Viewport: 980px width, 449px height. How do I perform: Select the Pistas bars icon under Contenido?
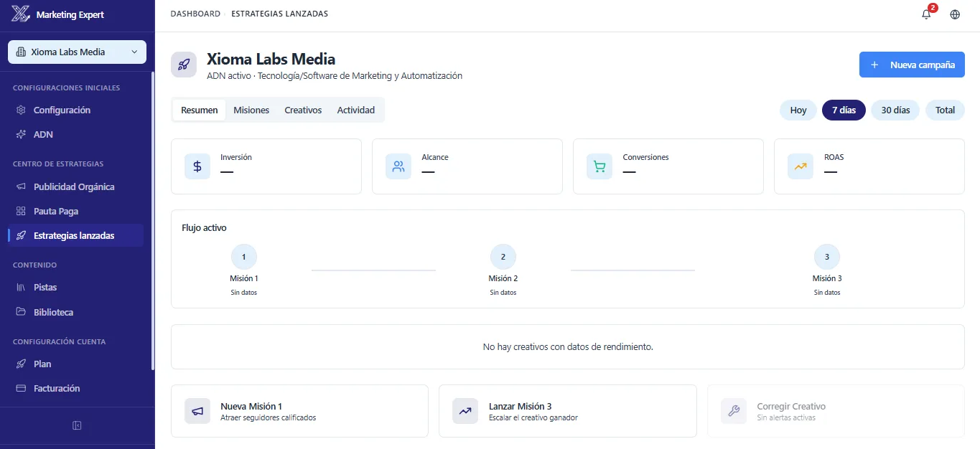pos(21,287)
